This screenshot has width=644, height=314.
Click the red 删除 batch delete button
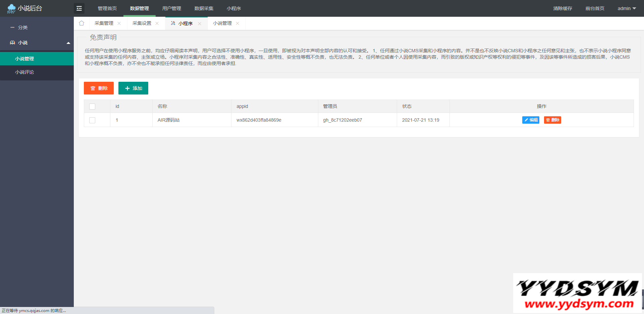coord(99,88)
